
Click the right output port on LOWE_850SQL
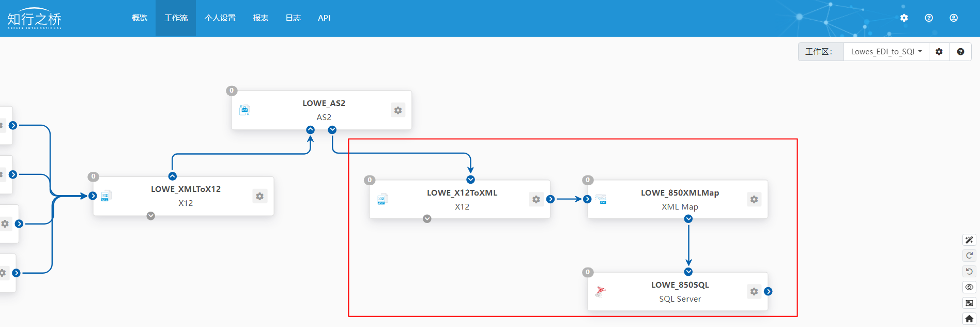pos(769,291)
